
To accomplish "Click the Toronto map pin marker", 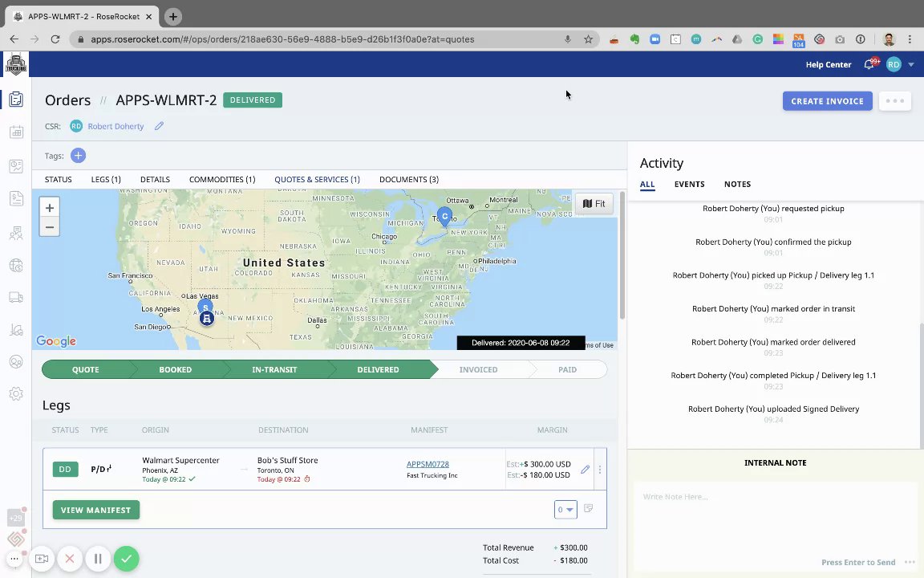I will point(444,217).
